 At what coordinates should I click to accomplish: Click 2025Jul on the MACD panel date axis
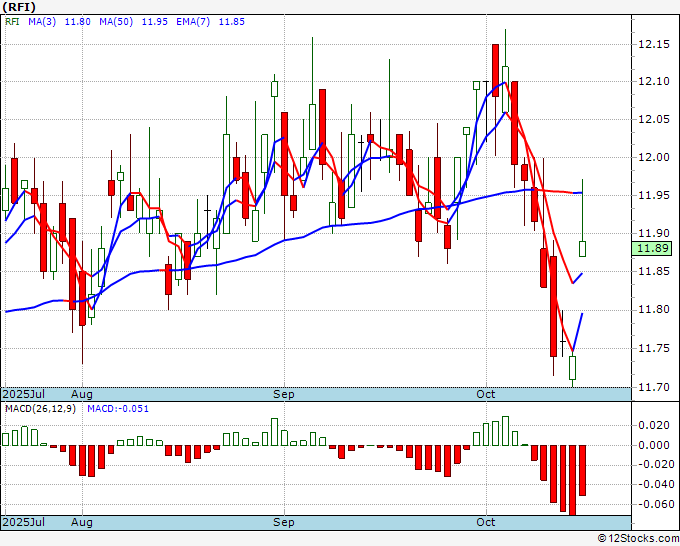click(x=24, y=522)
